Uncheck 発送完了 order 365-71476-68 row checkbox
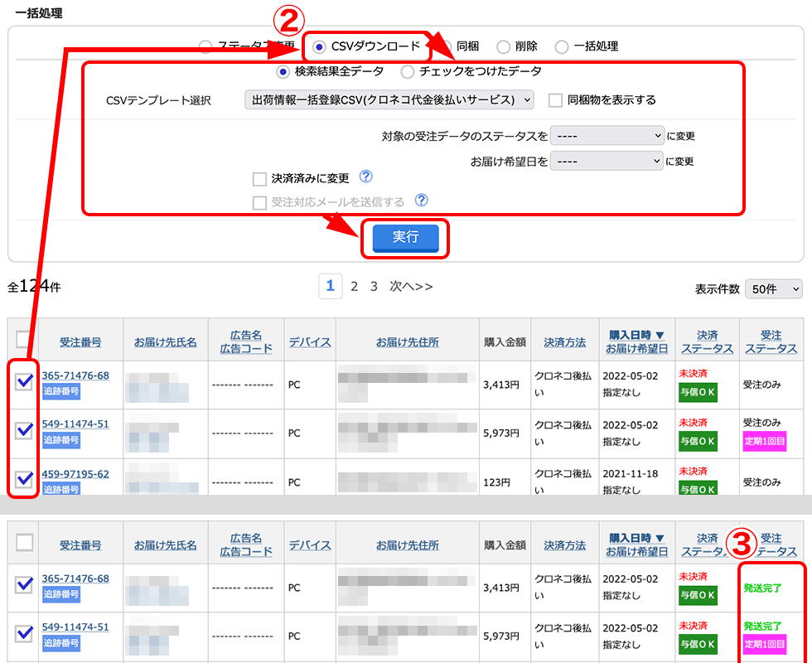This screenshot has width=812, height=663. [x=24, y=584]
